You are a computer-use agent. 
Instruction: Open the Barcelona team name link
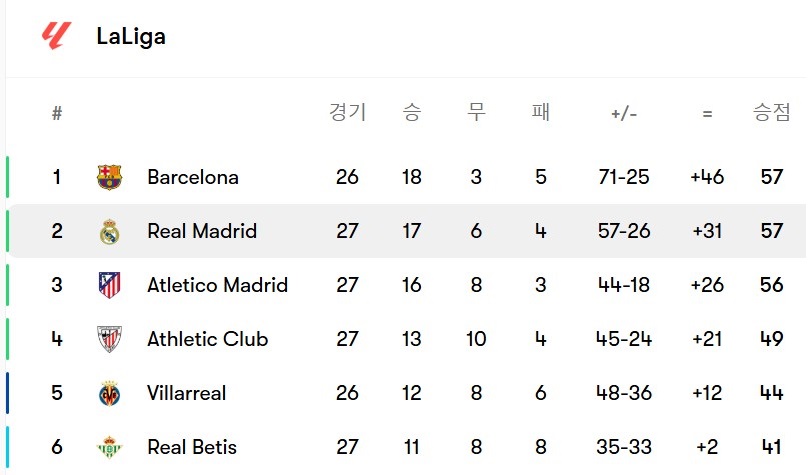(193, 178)
